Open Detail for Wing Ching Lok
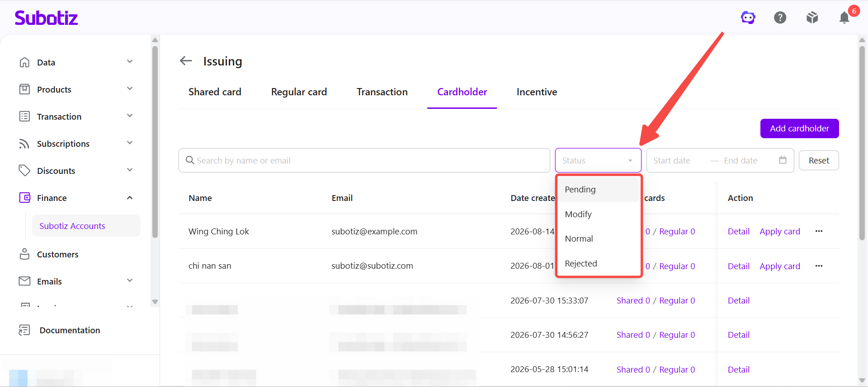 [739, 231]
